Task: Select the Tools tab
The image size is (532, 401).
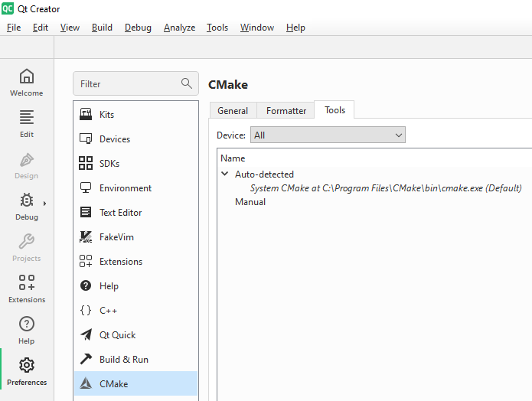Action: 335,110
